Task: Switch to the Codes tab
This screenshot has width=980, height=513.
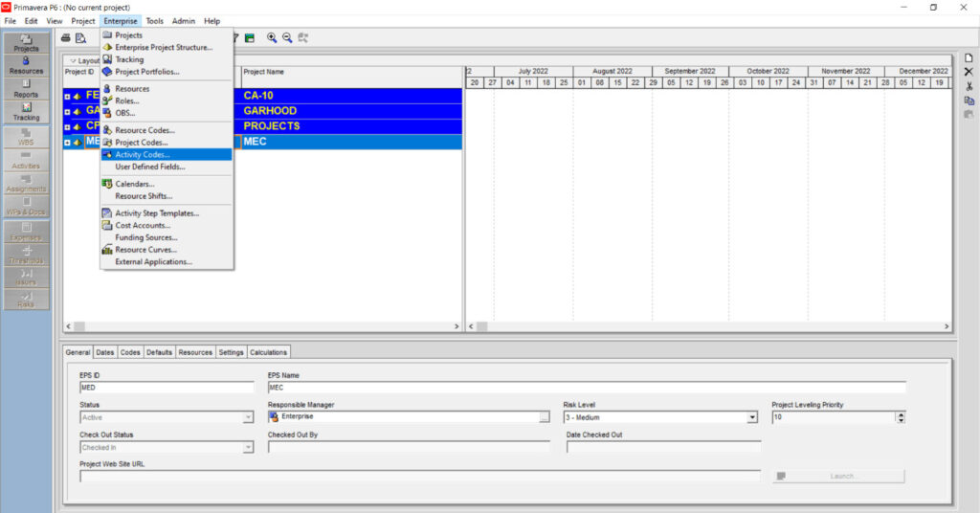Action: pyautogui.click(x=130, y=352)
